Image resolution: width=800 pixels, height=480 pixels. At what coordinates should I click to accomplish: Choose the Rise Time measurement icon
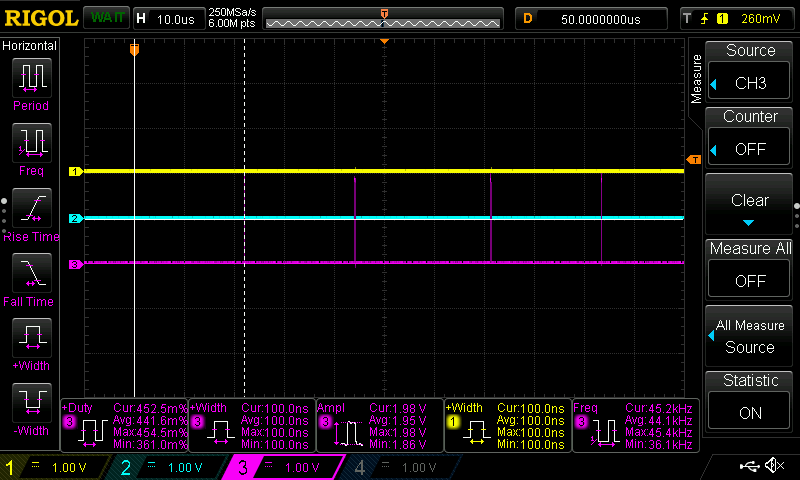(31, 208)
